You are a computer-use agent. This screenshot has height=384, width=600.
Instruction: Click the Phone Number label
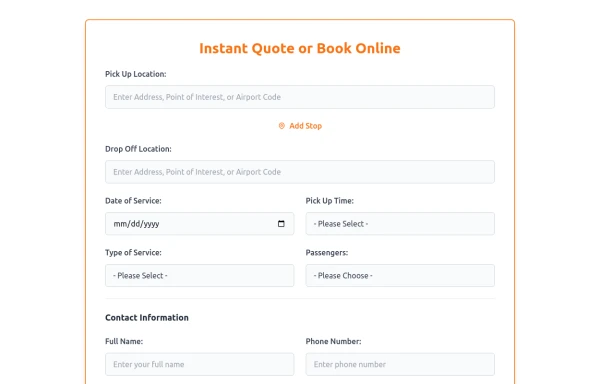click(x=333, y=341)
